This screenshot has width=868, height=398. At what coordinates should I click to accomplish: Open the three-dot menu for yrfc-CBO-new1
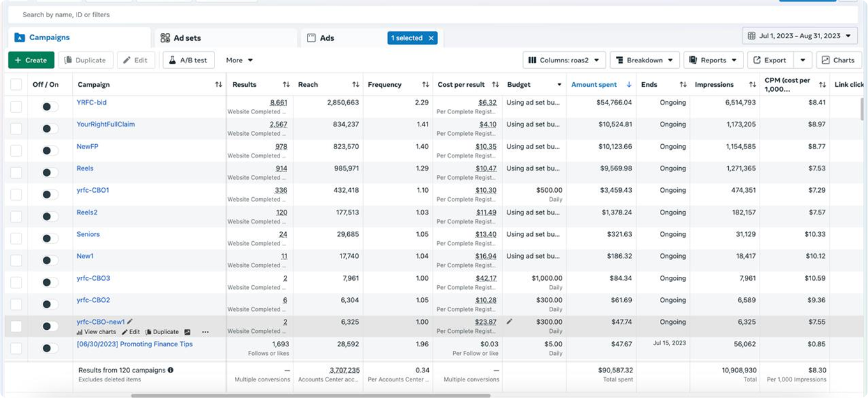pyautogui.click(x=206, y=332)
